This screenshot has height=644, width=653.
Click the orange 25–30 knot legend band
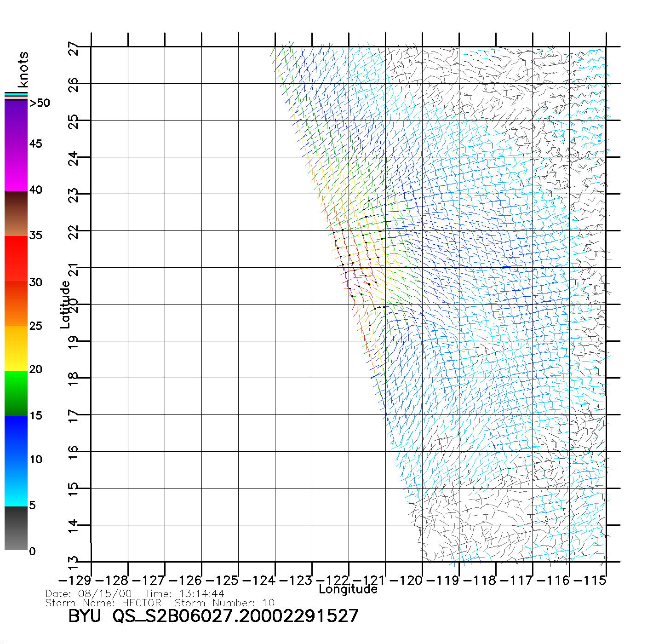pos(16,304)
